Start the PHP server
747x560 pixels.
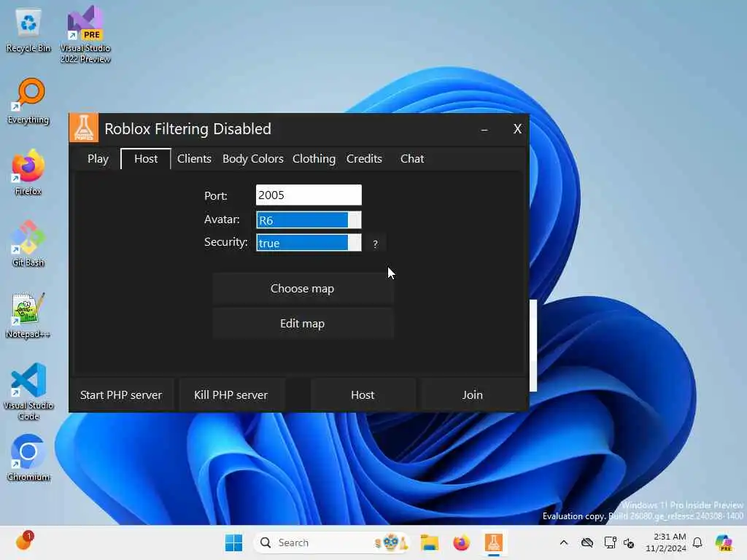tap(122, 394)
